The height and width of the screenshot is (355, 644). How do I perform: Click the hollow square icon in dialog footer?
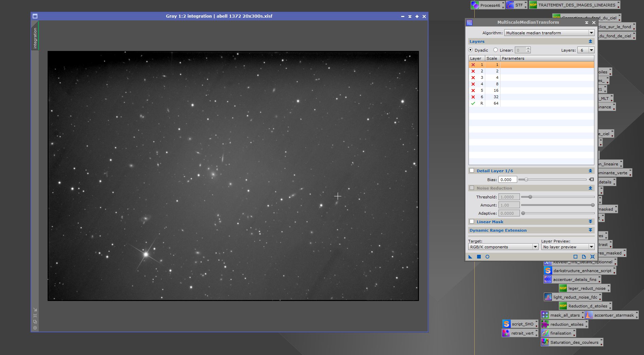[x=575, y=257]
